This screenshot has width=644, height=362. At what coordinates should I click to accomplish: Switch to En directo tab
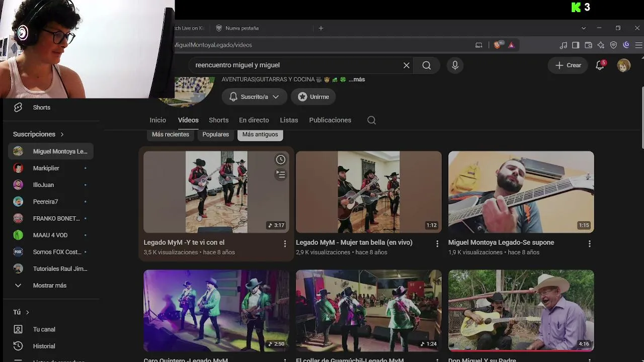(x=254, y=120)
